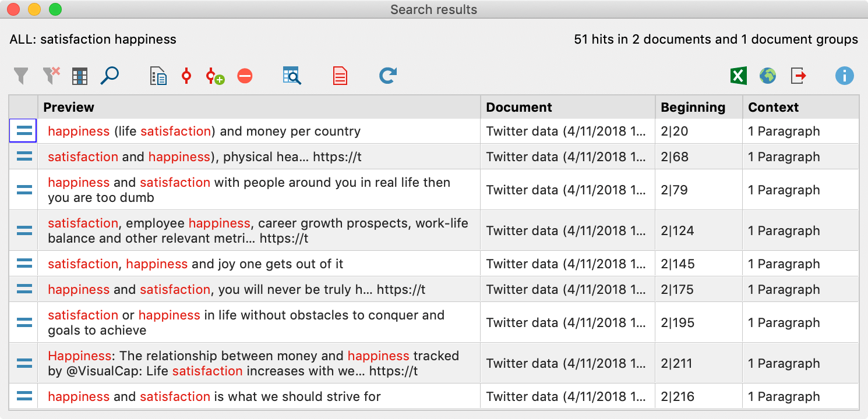The height and width of the screenshot is (419, 868).
Task: Click the autocode results icon with red marker
Action: pos(186,76)
